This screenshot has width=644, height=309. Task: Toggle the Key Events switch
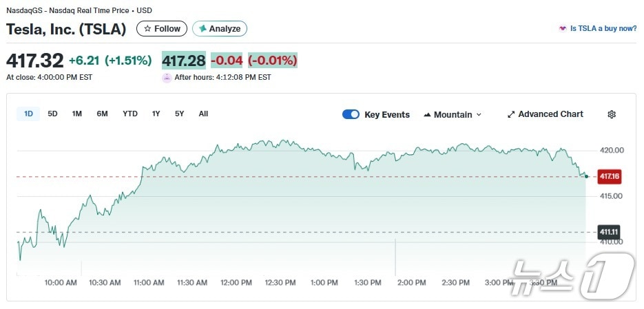pyautogui.click(x=351, y=114)
